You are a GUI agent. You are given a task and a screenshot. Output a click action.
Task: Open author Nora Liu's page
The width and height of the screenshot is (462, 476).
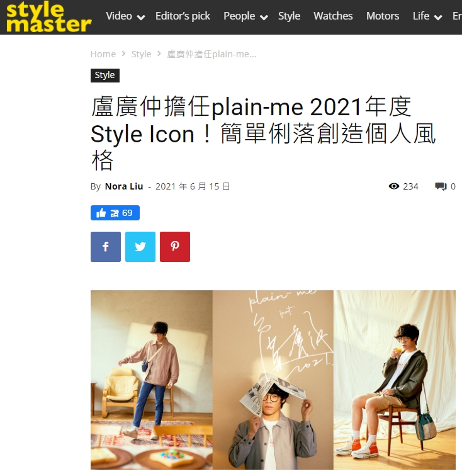click(124, 186)
